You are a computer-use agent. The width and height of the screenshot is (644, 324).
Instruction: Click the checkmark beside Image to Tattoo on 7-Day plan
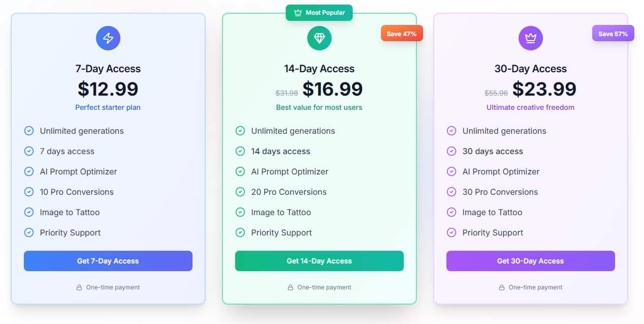point(29,212)
